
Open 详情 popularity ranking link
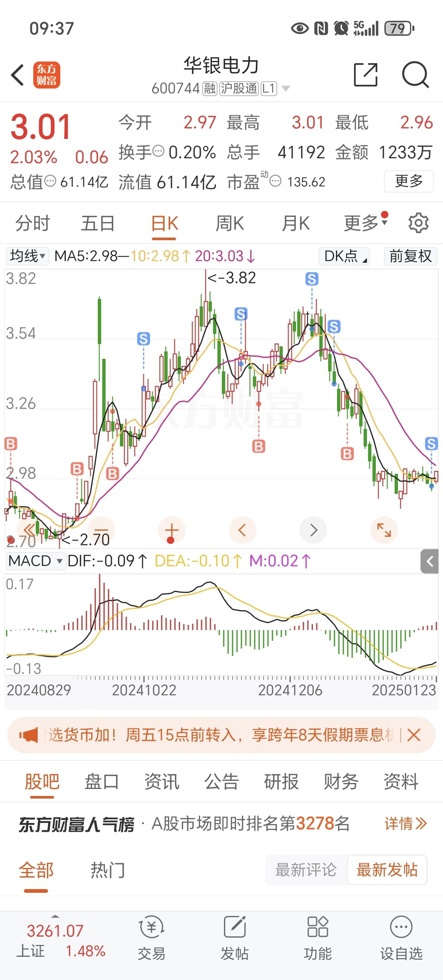coord(406,823)
